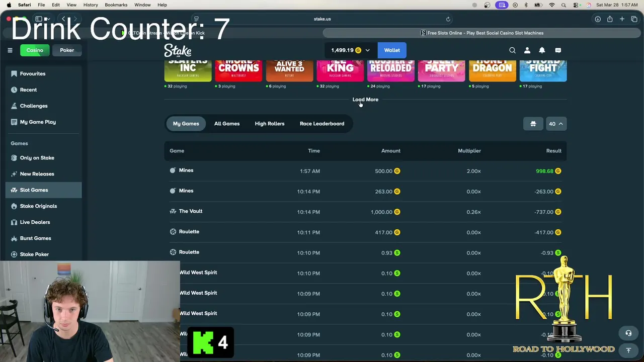Click the Burst Games icon
The height and width of the screenshot is (362, 644).
[14, 238]
